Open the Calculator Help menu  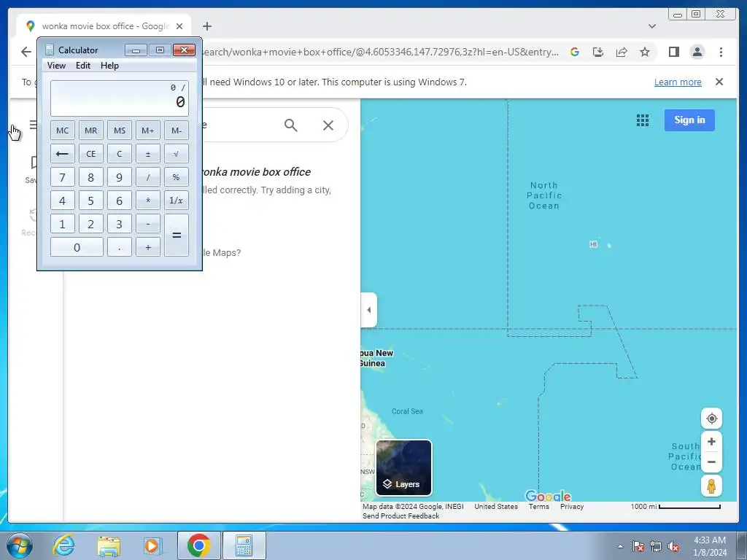109,66
